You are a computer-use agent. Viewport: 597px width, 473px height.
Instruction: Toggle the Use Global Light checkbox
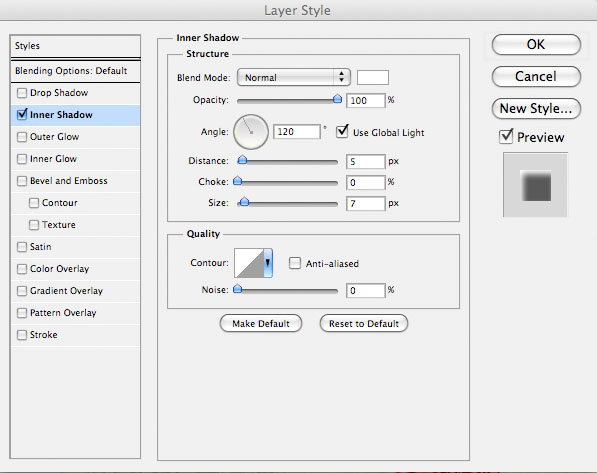342,132
